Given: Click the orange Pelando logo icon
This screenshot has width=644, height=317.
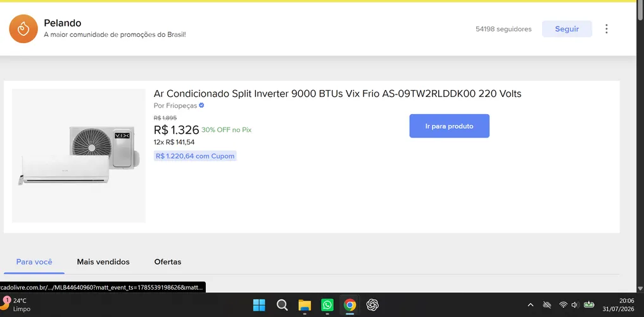Looking at the screenshot, I should (23, 29).
